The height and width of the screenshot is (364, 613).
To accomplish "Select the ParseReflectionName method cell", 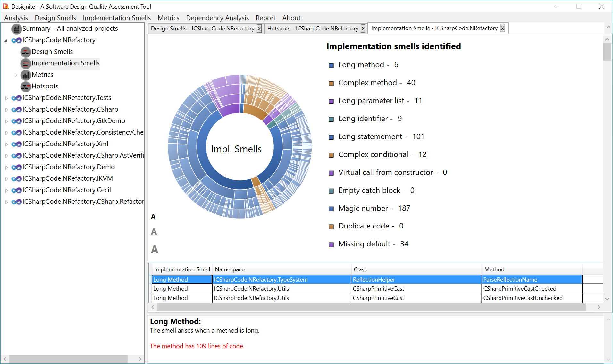I will [532, 280].
